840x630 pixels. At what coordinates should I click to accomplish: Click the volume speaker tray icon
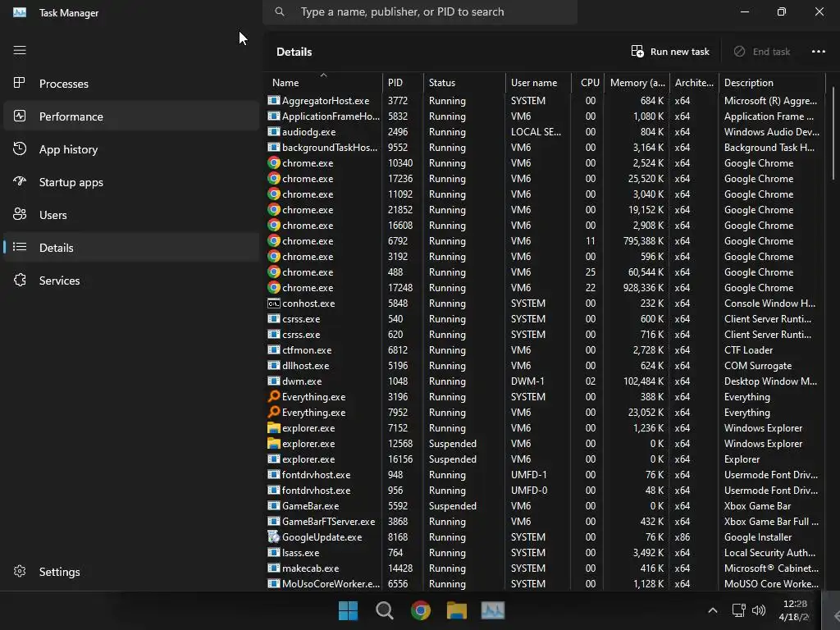(759, 610)
